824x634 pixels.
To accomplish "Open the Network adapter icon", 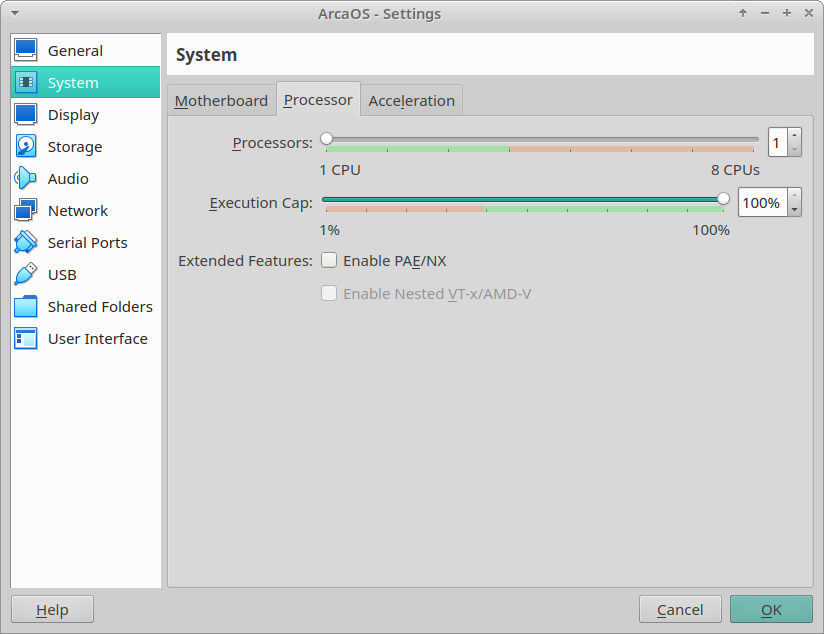I will [x=26, y=211].
